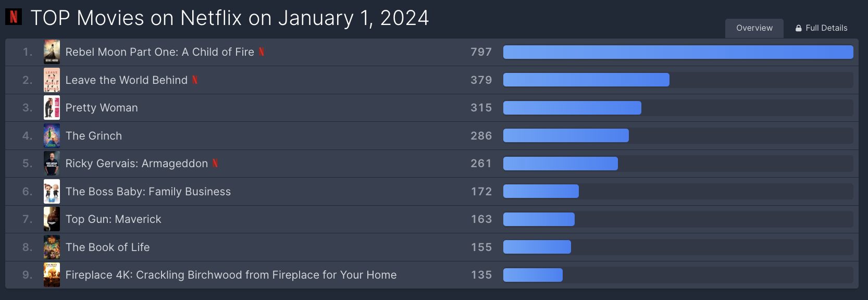This screenshot has width=868, height=300.
Task: Open the Pretty Woman poster thumbnail
Action: tap(52, 108)
